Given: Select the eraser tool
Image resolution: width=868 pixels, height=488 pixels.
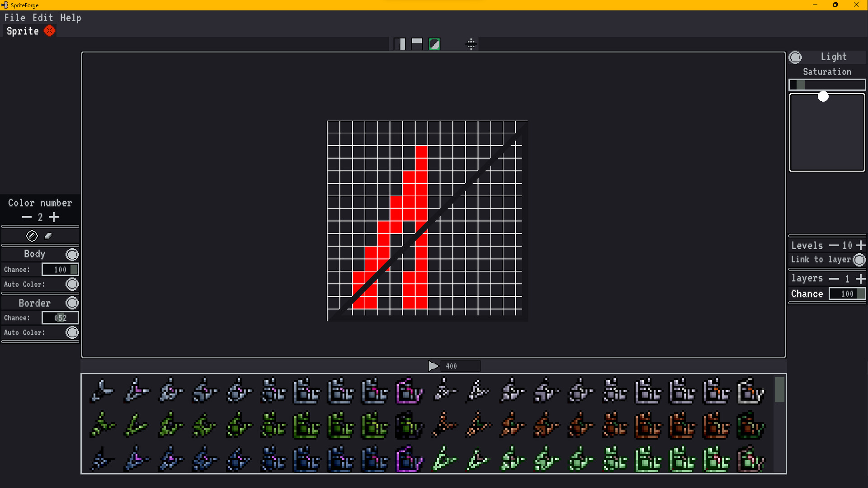Looking at the screenshot, I should click(x=48, y=236).
